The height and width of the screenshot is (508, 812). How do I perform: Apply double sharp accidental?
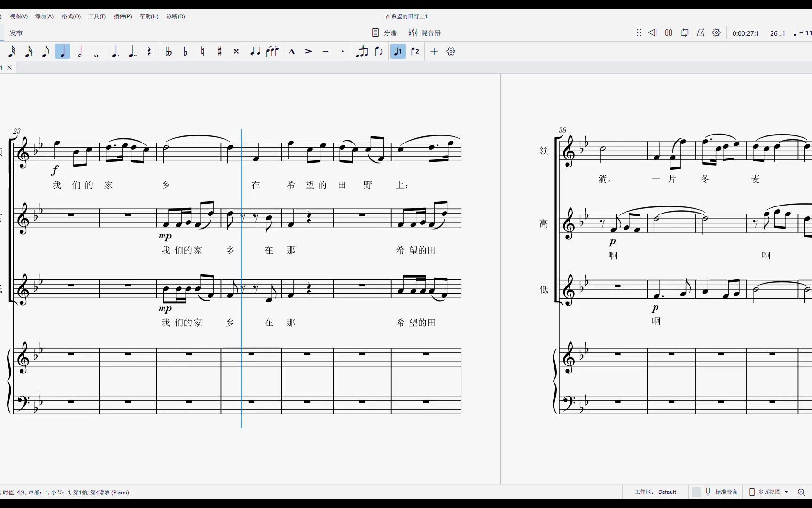point(236,51)
